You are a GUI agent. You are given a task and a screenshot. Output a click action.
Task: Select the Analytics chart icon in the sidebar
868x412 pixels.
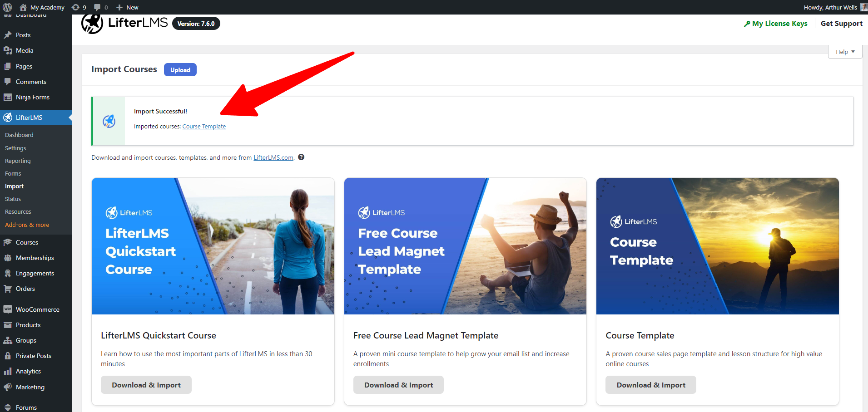coord(8,371)
